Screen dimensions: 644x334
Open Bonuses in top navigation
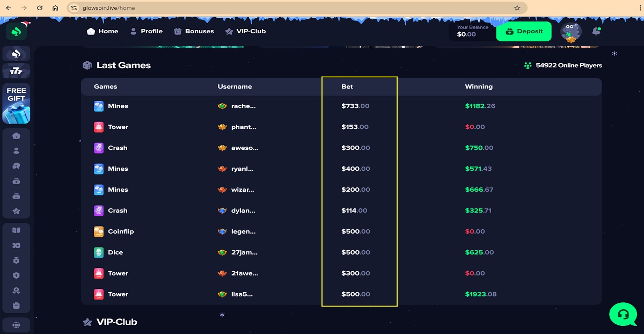click(x=194, y=31)
